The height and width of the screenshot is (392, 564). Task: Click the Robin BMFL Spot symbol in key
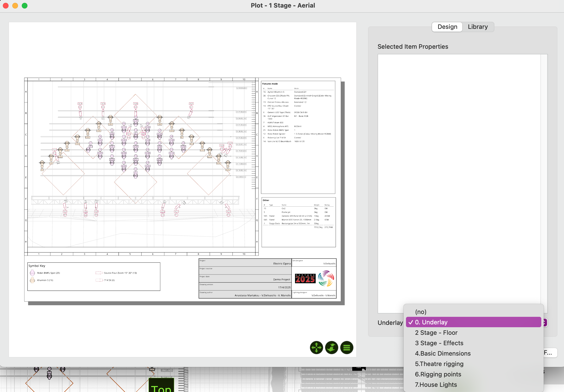click(x=32, y=273)
